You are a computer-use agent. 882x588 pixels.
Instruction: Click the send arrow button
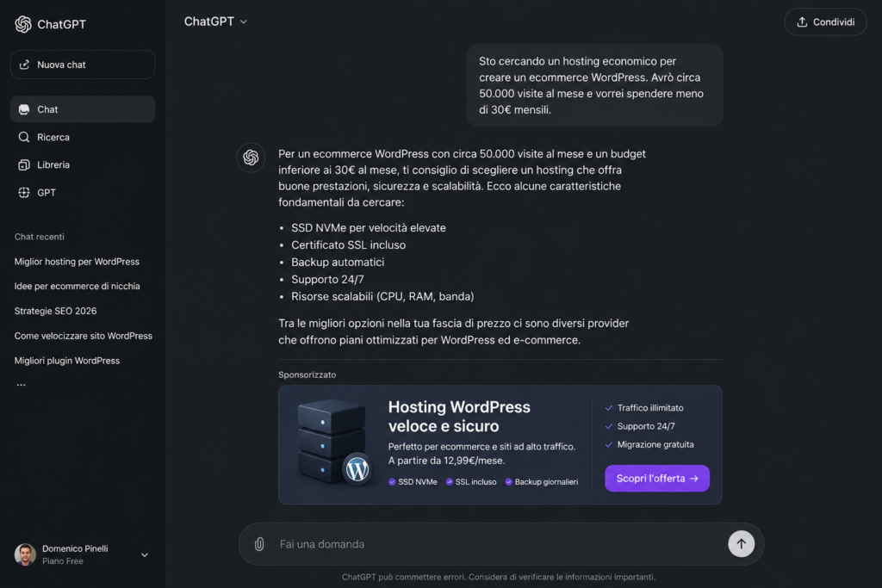coord(742,543)
